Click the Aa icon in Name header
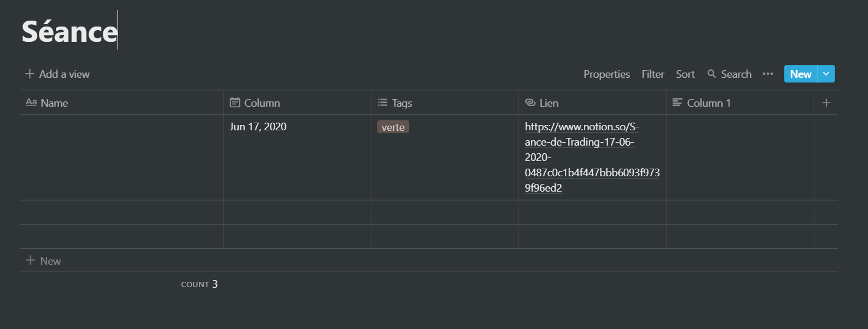Image resolution: width=868 pixels, height=329 pixels. (x=31, y=103)
